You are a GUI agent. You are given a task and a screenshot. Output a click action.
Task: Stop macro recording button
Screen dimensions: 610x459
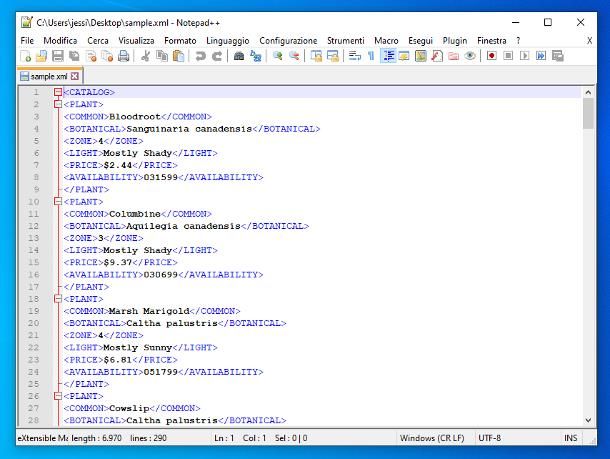508,56
